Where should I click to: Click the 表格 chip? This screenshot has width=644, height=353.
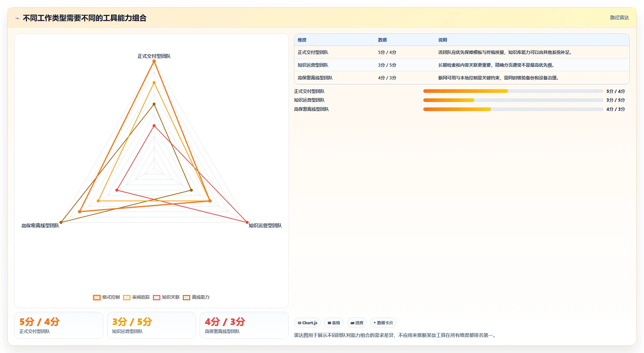coord(334,323)
